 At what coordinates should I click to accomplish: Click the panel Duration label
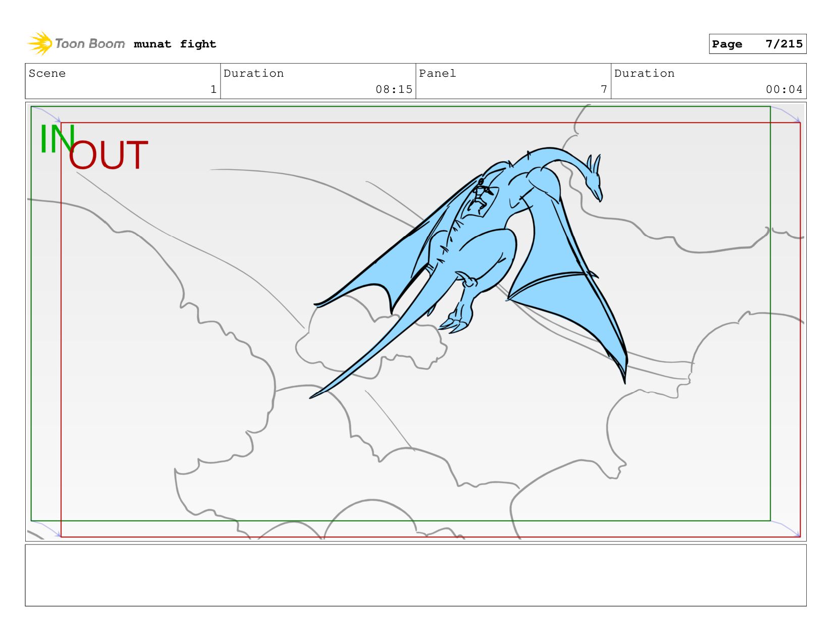pyautogui.click(x=644, y=73)
